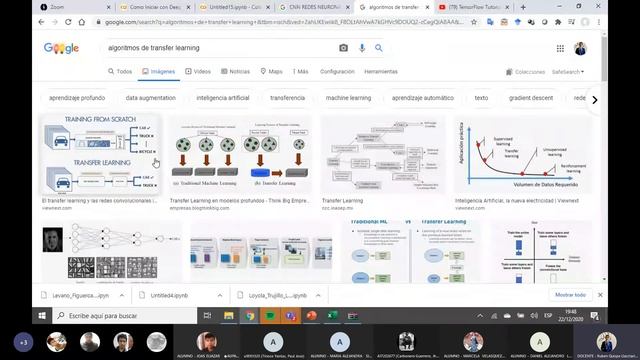Close the downloads bar
Screen dimensions: 640x360
[600, 295]
